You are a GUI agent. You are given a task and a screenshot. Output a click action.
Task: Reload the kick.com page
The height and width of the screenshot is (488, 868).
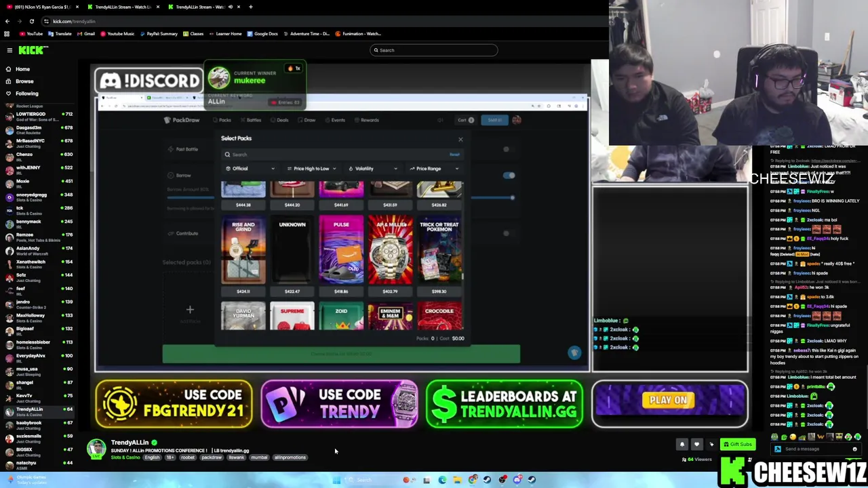[x=32, y=21]
